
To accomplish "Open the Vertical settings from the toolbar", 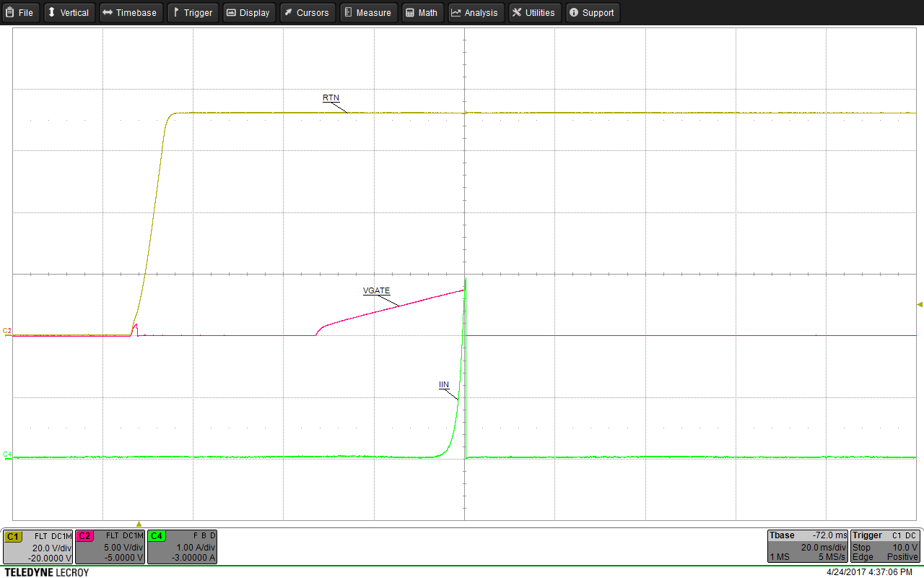I will [69, 12].
